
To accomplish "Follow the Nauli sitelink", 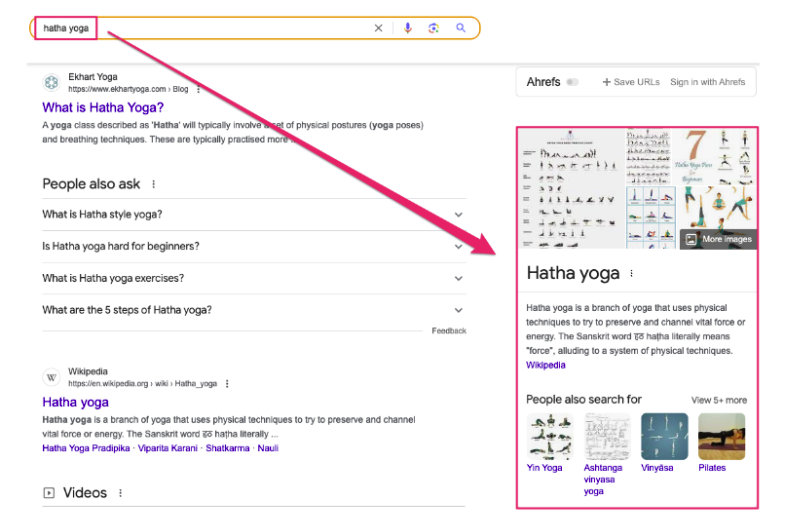I will tap(268, 448).
